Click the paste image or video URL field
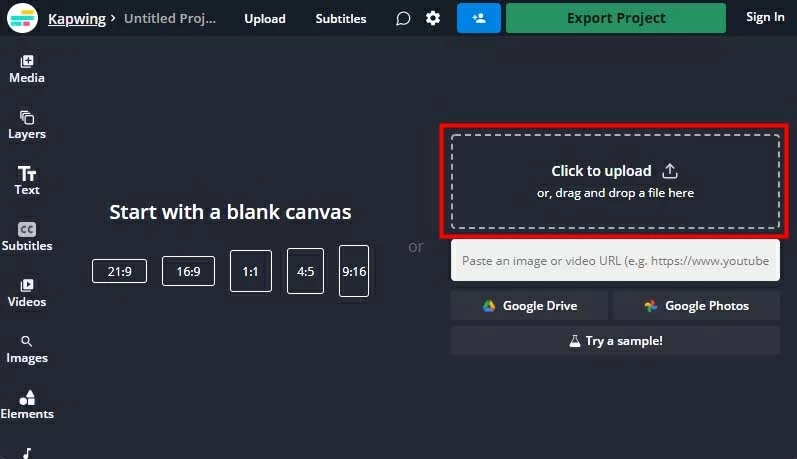 pos(615,260)
